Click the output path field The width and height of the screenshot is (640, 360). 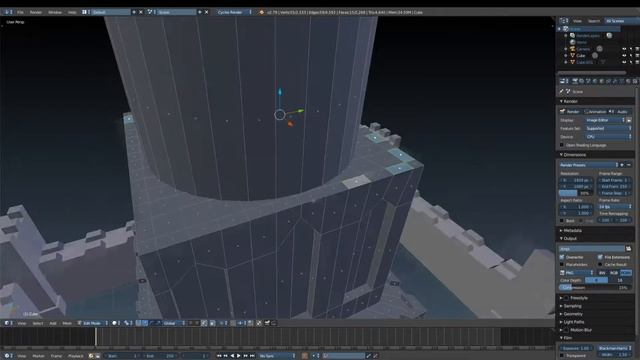point(591,249)
